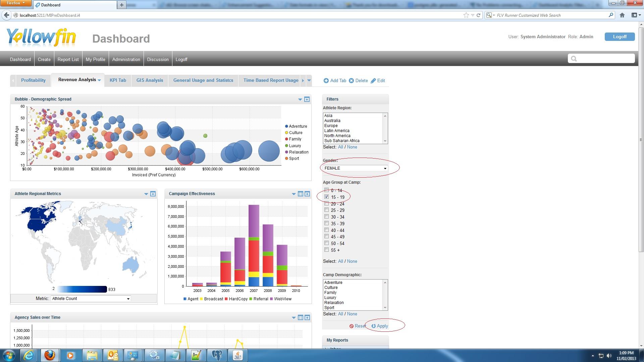The height and width of the screenshot is (362, 644).
Task: Click the blue Athlete Count gradient legend
Action: (x=82, y=289)
